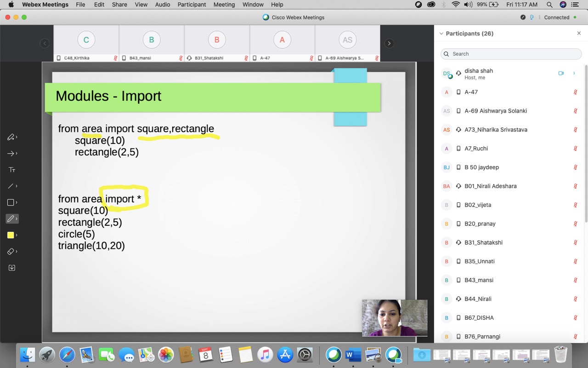The width and height of the screenshot is (588, 368).
Task: Open the yellow annotation color swatch
Action: [x=11, y=235]
